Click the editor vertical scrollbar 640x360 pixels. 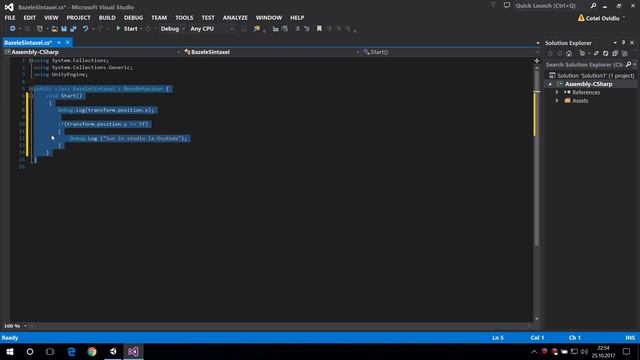pos(537,192)
